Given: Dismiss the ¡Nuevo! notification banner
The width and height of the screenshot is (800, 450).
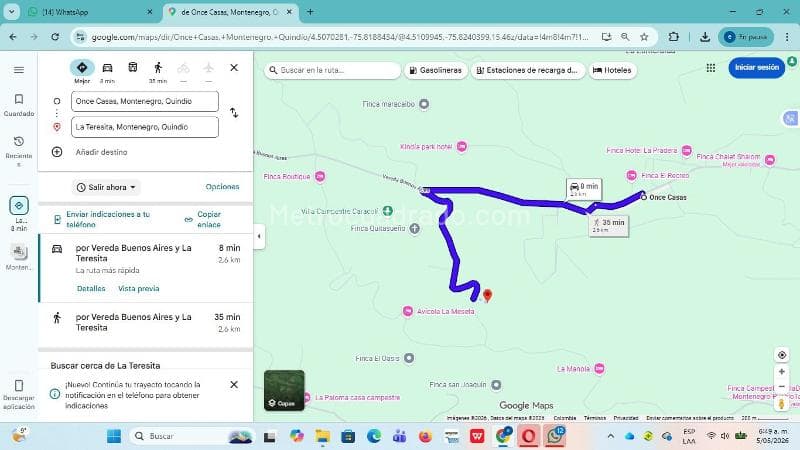Looking at the screenshot, I should click(x=234, y=385).
